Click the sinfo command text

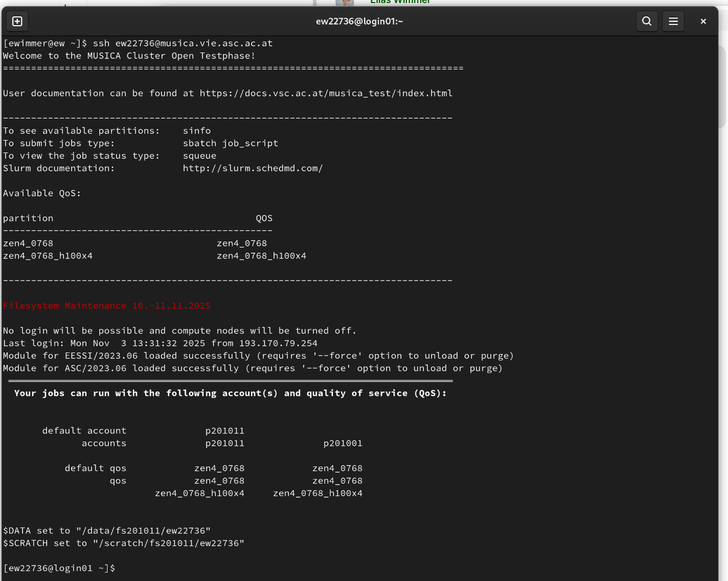point(196,130)
